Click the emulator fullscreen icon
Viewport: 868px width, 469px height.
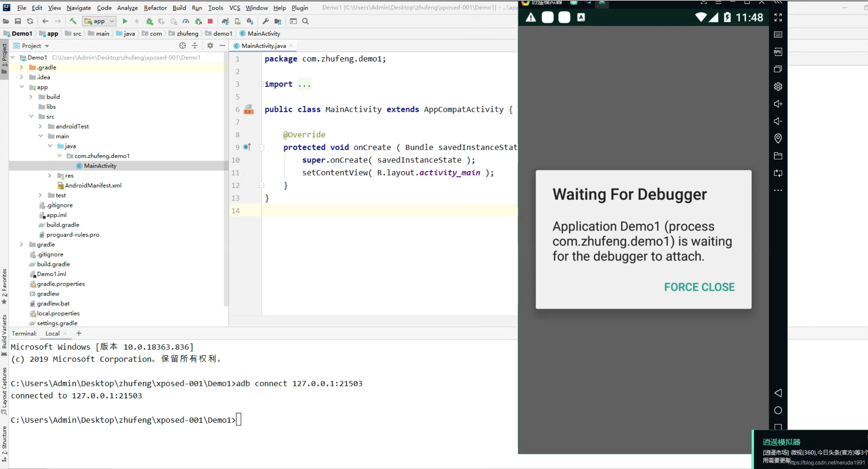[x=778, y=17]
